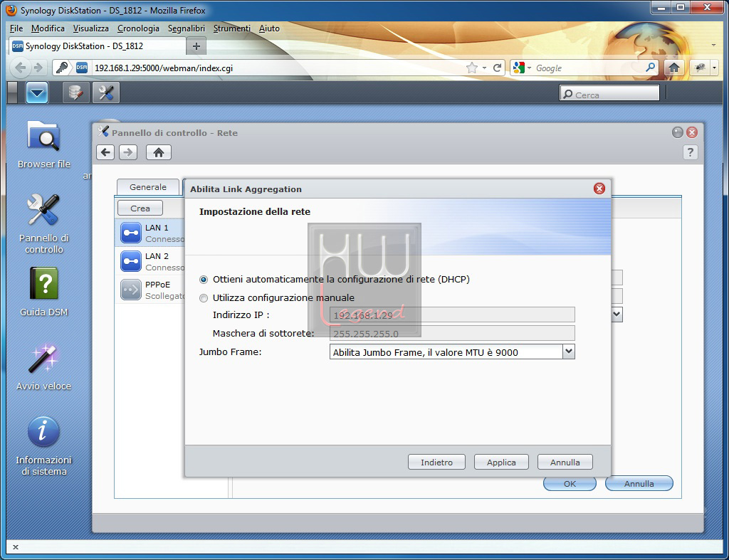
Task: Open the Firefox home page button
Action: coord(673,68)
